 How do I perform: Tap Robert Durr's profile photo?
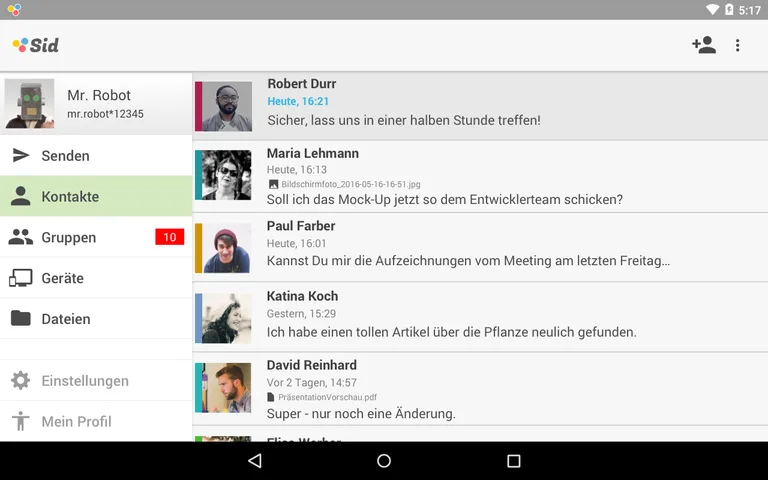(x=227, y=106)
